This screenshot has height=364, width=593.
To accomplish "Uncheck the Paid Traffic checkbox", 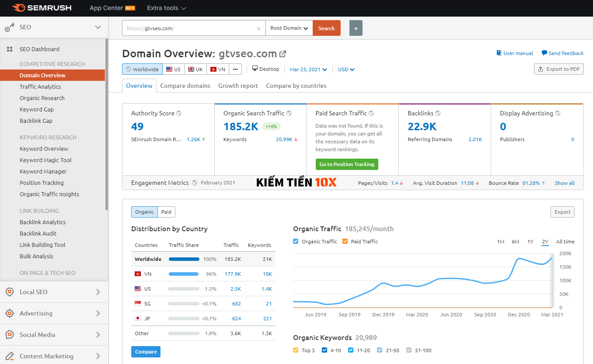I will (x=345, y=241).
